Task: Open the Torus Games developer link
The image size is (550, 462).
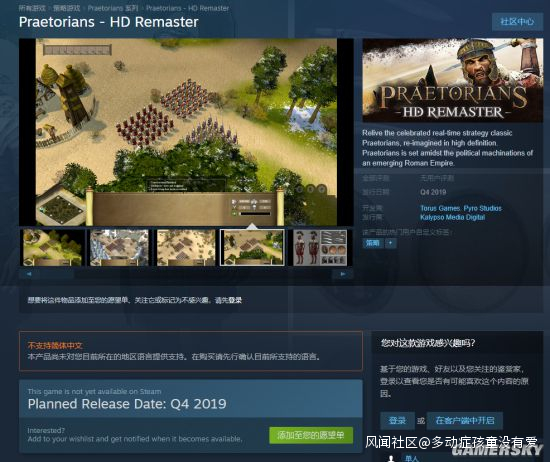Action: pos(440,208)
